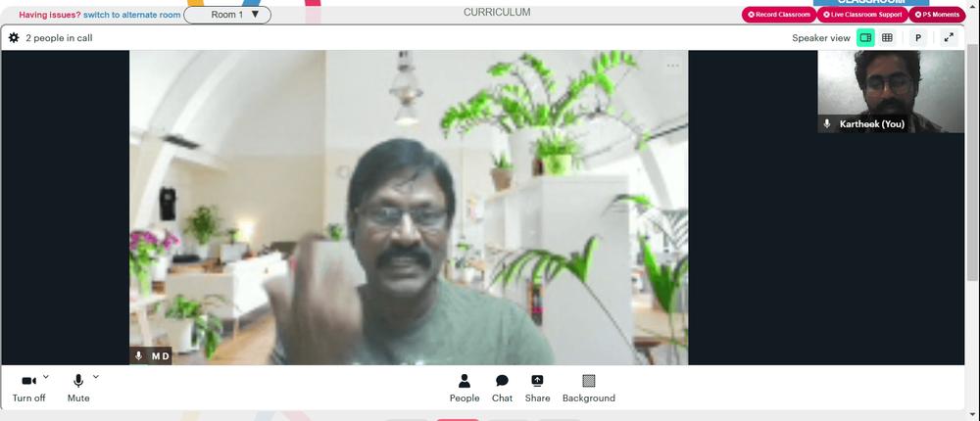The height and width of the screenshot is (421, 980).
Task: Enter fullscreen mode
Action: click(949, 38)
